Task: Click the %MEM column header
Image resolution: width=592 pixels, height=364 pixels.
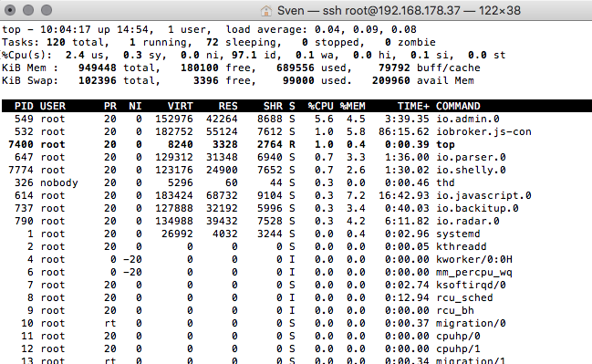Action: point(353,106)
